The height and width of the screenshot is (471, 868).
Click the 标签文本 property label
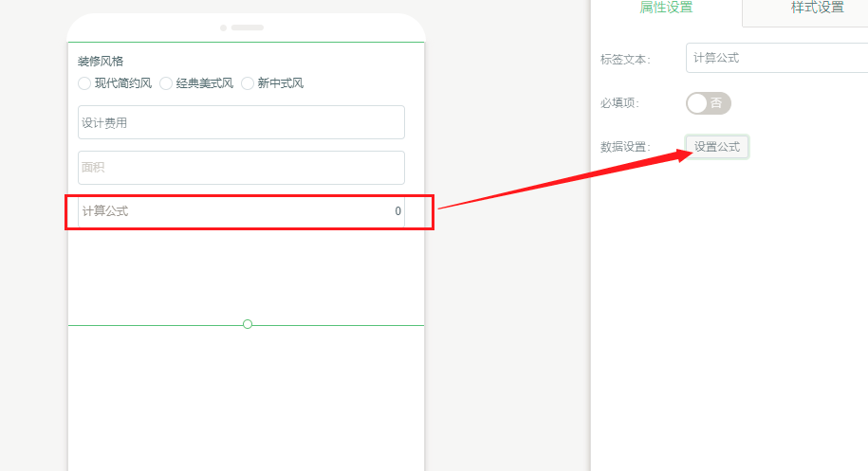pyautogui.click(x=624, y=59)
